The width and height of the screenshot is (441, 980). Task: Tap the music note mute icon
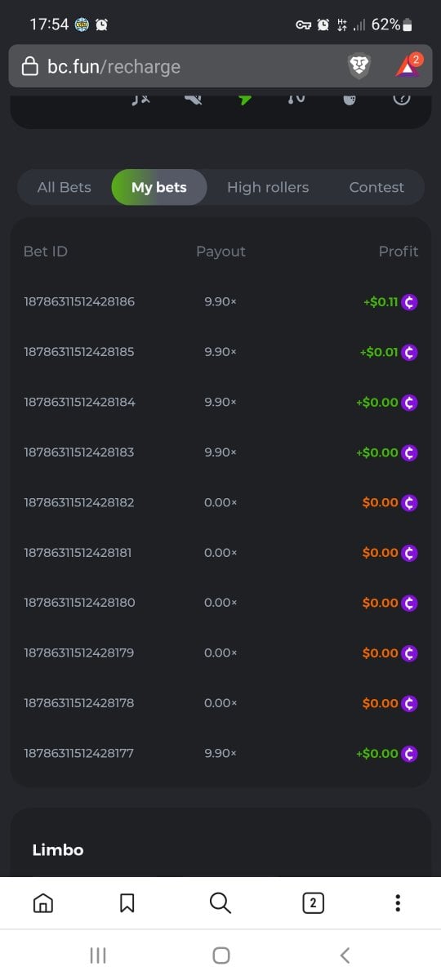point(141,99)
